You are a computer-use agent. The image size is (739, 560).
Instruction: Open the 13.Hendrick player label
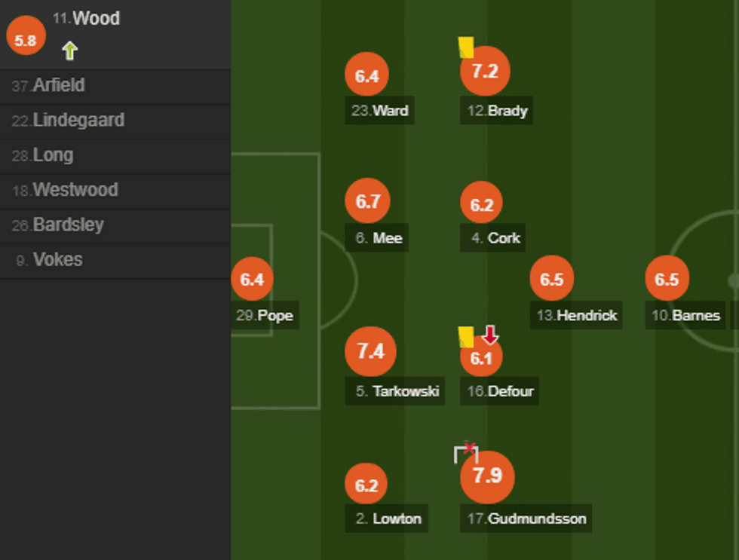coord(577,316)
